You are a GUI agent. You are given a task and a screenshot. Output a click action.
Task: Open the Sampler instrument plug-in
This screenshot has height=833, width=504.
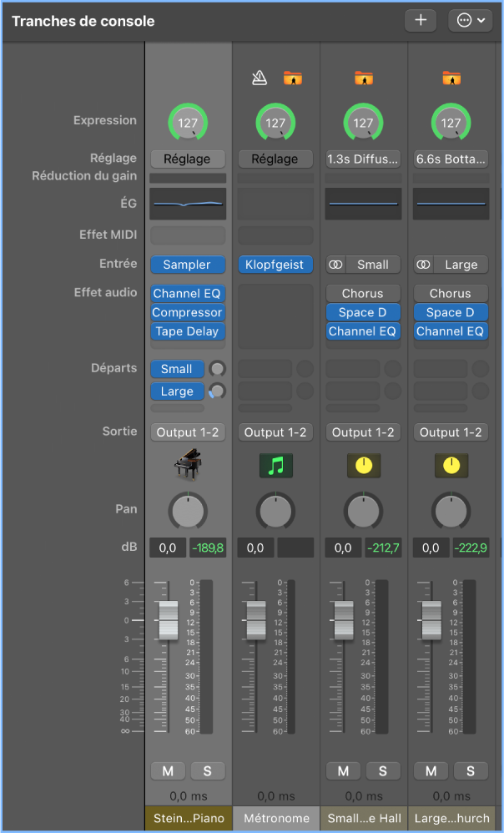(x=188, y=265)
